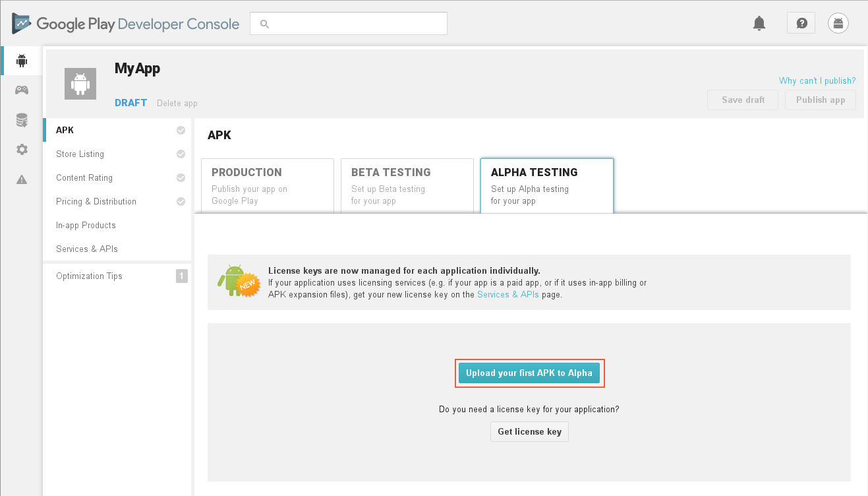Open All applications Android icon in sidebar
The width and height of the screenshot is (868, 496).
(x=22, y=61)
